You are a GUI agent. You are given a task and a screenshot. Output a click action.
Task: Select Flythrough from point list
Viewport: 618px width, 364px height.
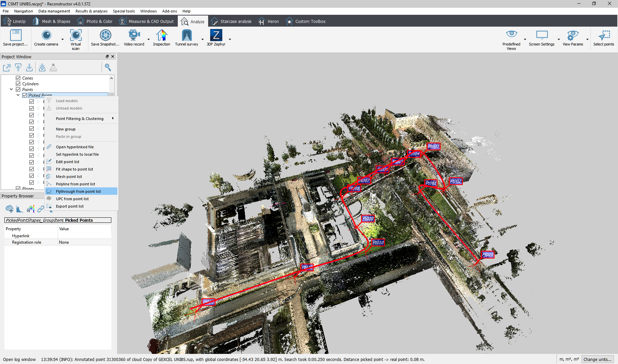pos(78,191)
